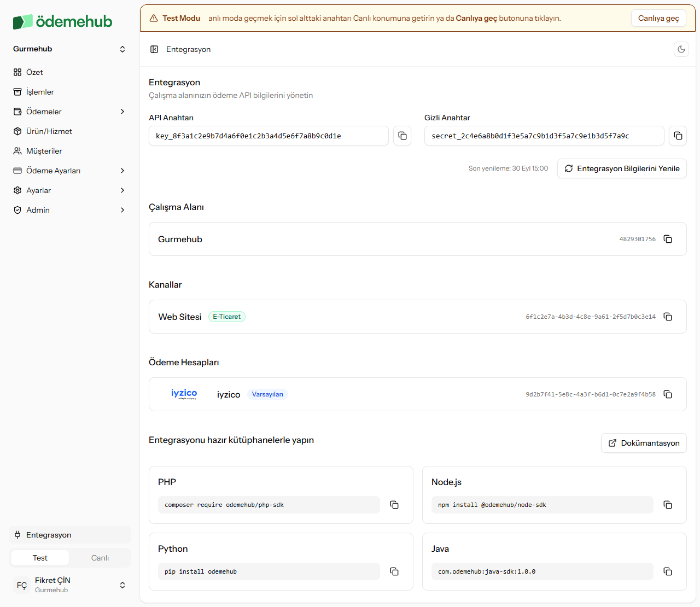Open the Dokümantasyon link
700x607 pixels.
[644, 443]
